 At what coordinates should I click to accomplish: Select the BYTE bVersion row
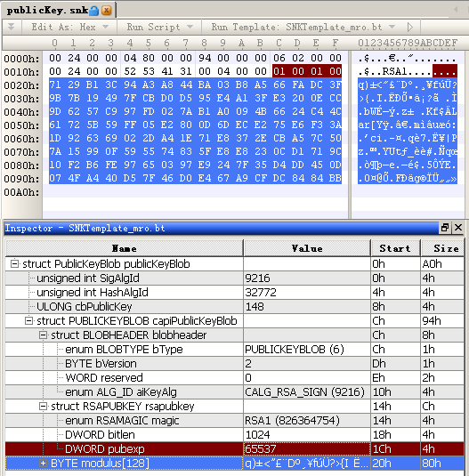(x=234, y=363)
